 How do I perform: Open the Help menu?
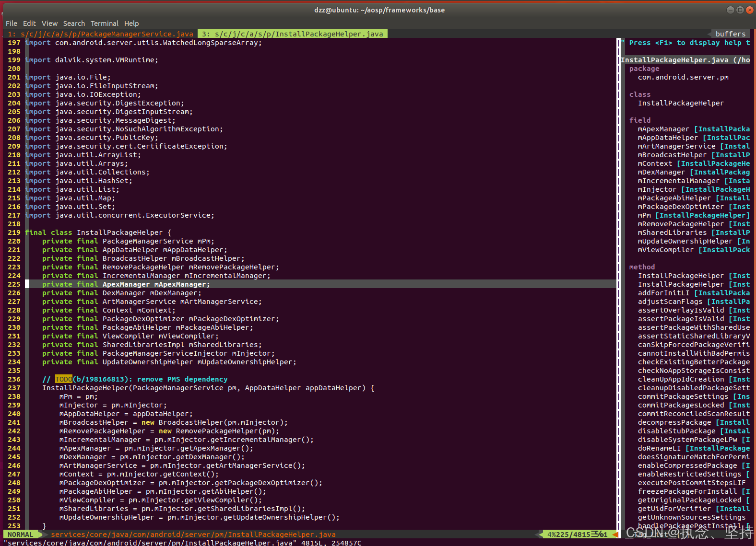click(x=131, y=23)
